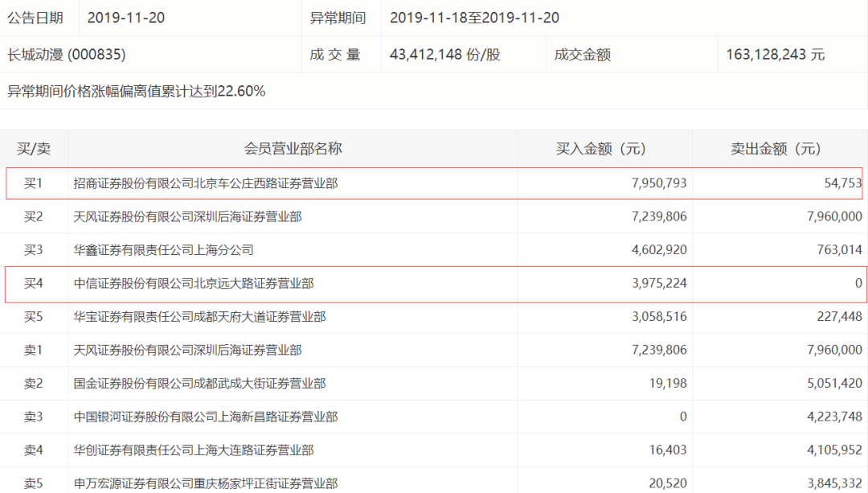868x493 pixels.
Task: Click "7,239,806" in the 卖1 row
Action: coord(659,350)
